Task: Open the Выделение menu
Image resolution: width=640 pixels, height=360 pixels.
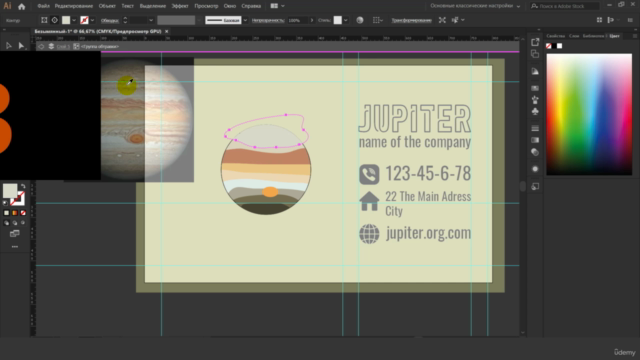Action: pyautogui.click(x=153, y=6)
